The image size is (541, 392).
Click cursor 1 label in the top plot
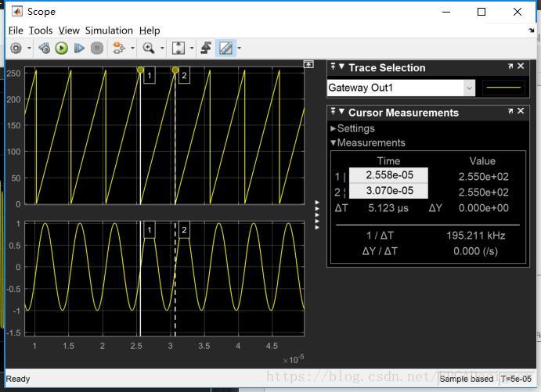[150, 75]
